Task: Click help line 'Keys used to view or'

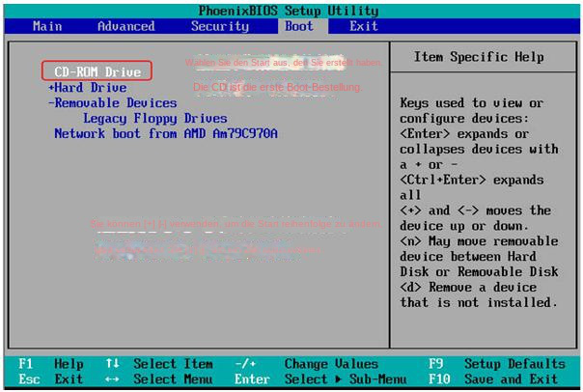Action: 472,103
